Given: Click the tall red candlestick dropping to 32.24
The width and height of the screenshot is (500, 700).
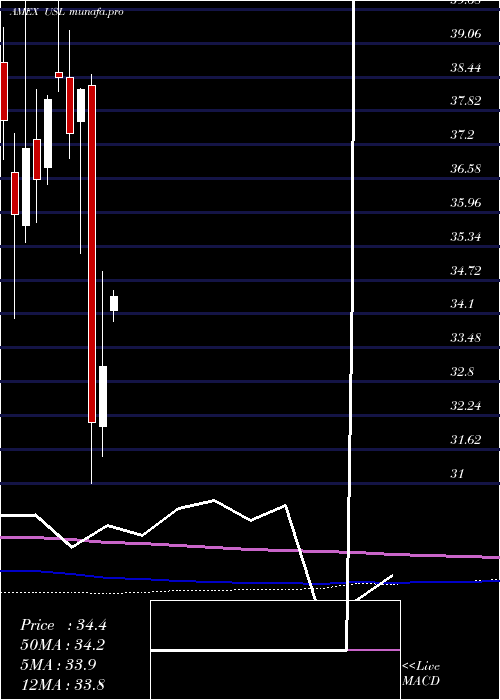Looking at the screenshot, I should click(x=92, y=254).
